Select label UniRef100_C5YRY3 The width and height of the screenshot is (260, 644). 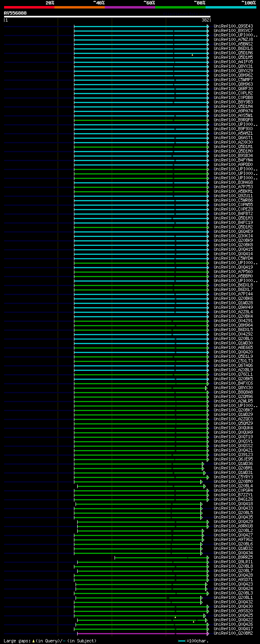tap(233, 477)
